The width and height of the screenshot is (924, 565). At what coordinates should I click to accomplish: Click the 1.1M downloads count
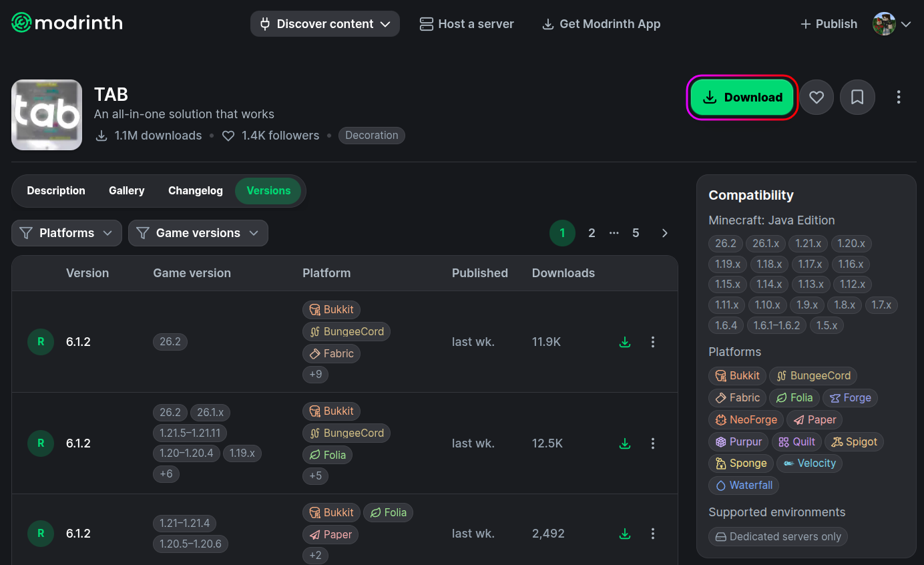pos(149,136)
